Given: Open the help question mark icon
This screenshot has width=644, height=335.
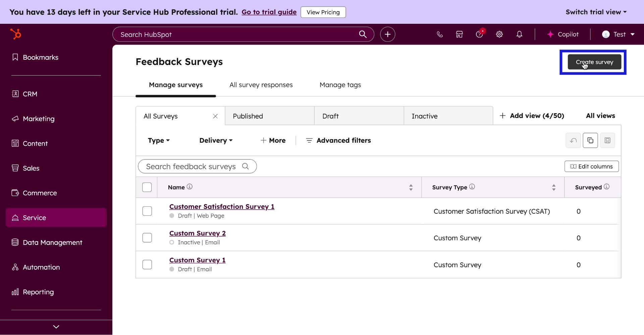Looking at the screenshot, I should coord(479,34).
